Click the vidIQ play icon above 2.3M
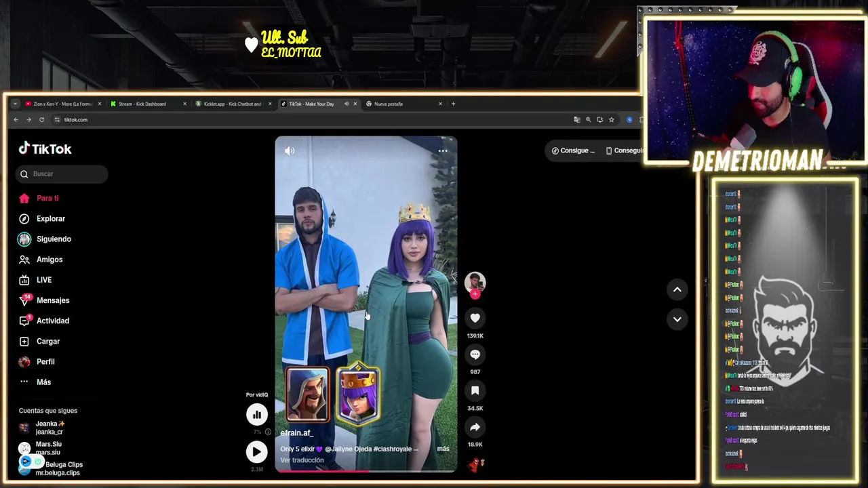Screen dimensions: 868x488 257,452
